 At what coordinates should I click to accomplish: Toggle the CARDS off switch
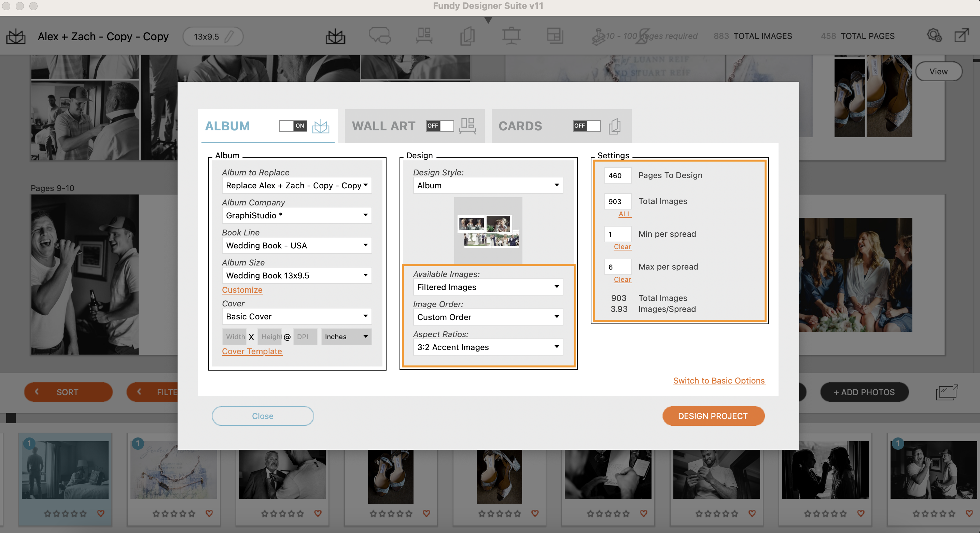587,126
